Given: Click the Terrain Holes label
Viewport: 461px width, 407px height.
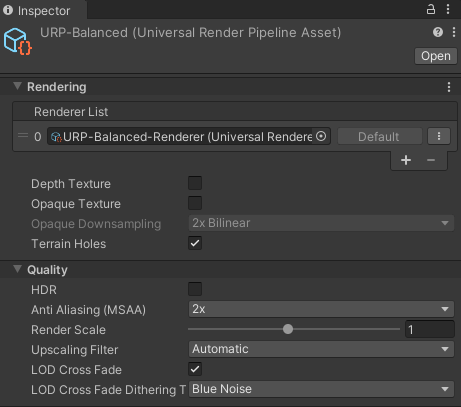Looking at the screenshot, I should 68,244.
